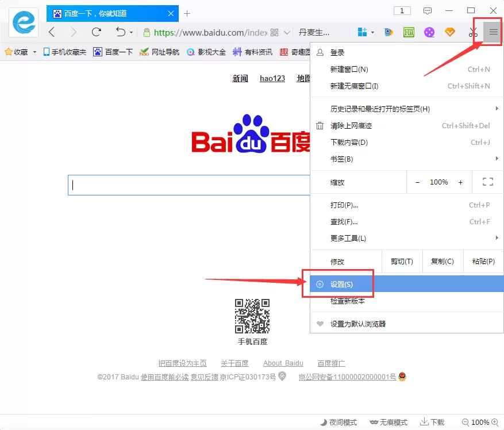
Task: Click the tab count box showing 1
Action: click(402, 10)
